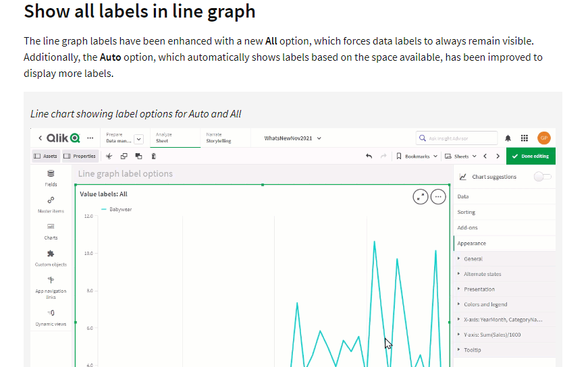Open the three-dot navigation menu near Qlik logo
Screen dimensions: 588x367
tap(90, 138)
